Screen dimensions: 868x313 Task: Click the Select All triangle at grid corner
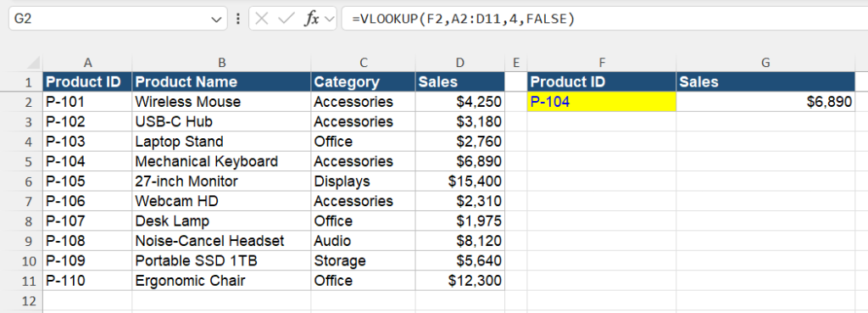[34, 63]
